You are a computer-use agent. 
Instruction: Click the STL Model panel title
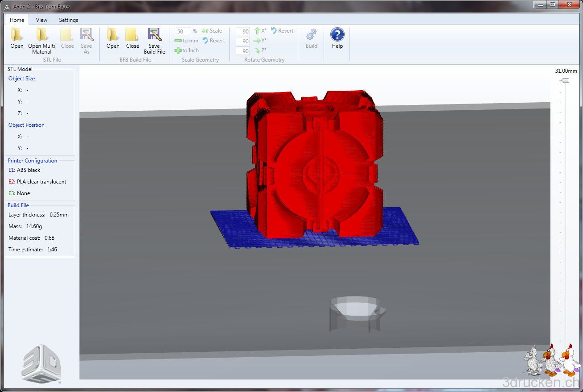pyautogui.click(x=20, y=69)
